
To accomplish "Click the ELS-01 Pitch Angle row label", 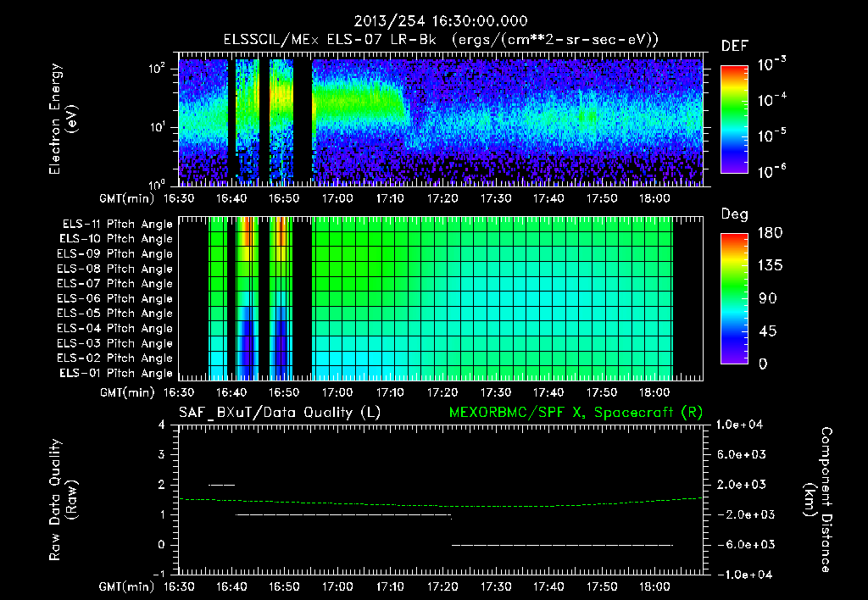I will pyautogui.click(x=116, y=373).
